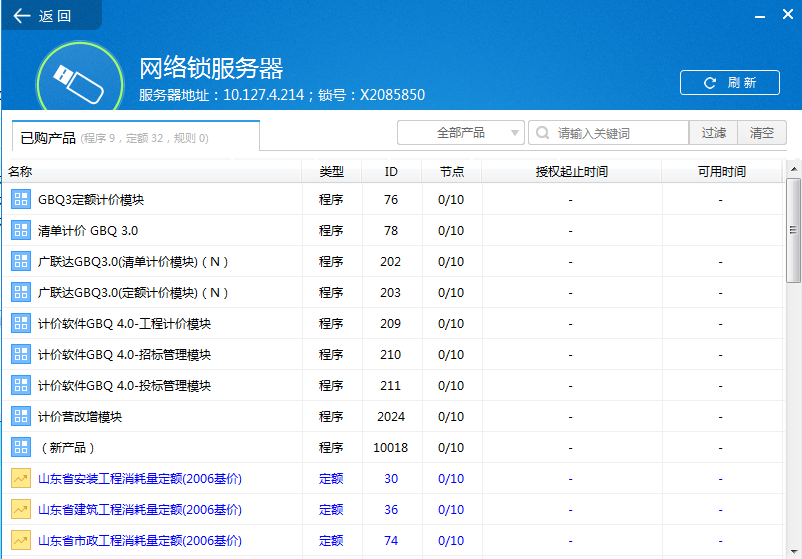This screenshot has width=802, height=559.
Task: Open the 全部产品 dropdown
Action: 460,133
